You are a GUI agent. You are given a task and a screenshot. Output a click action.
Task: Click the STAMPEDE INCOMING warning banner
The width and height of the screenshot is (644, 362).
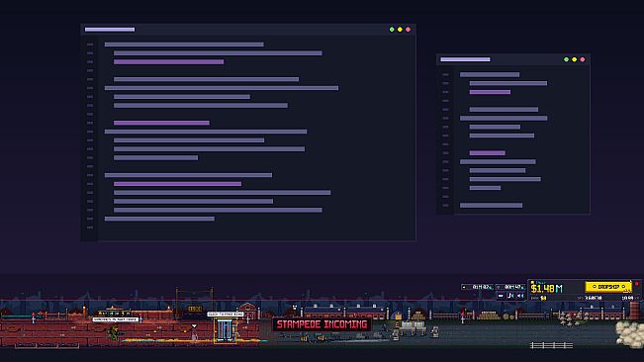point(322,324)
